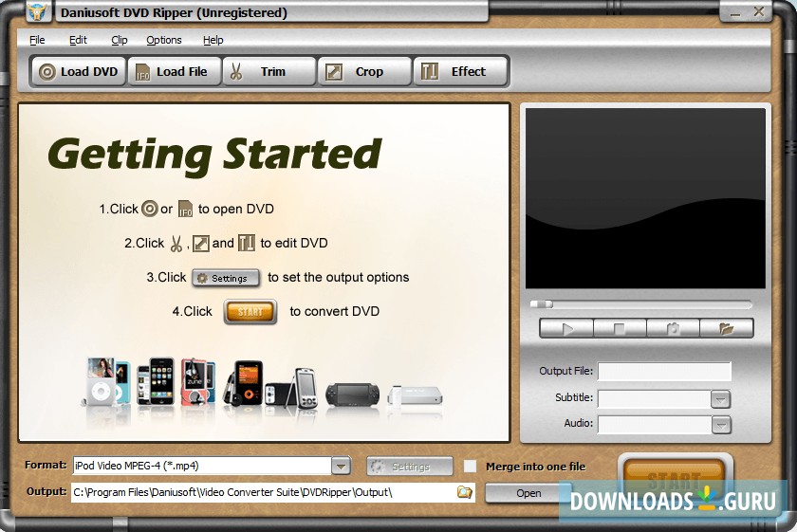Open the Help menu
Viewport: 797px width, 532px height.
(213, 40)
